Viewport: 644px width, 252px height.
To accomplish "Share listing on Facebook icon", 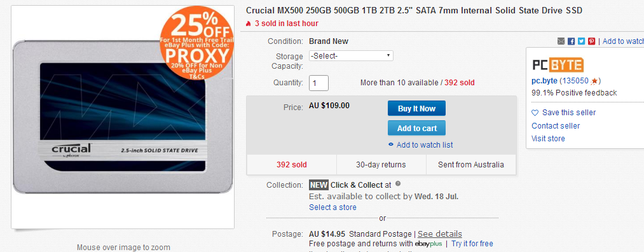I will [x=571, y=41].
